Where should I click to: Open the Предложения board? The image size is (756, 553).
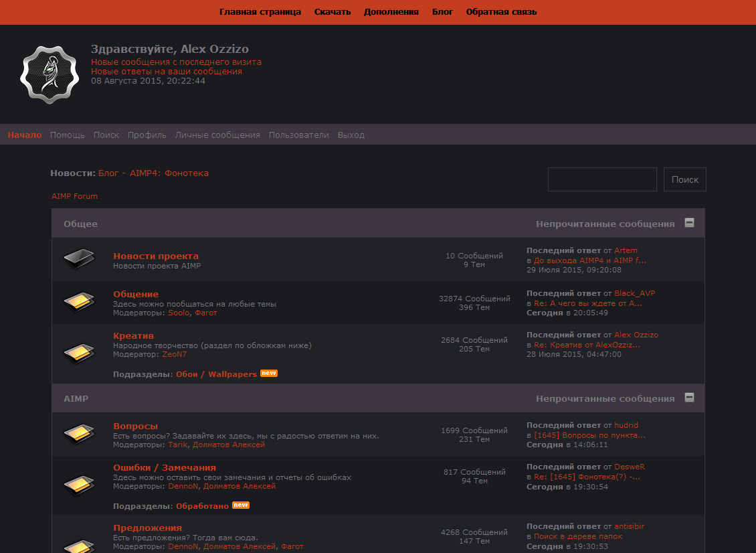coord(147,528)
